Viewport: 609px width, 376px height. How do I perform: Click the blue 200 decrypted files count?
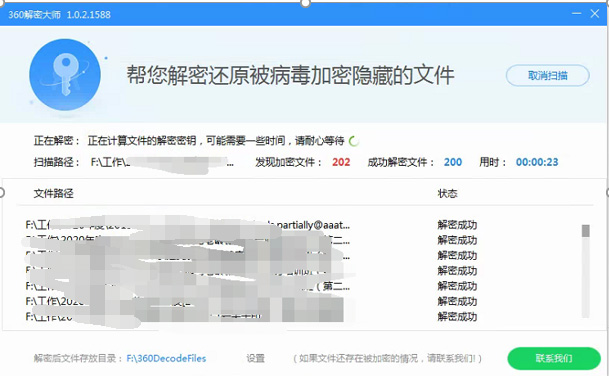tap(453, 162)
